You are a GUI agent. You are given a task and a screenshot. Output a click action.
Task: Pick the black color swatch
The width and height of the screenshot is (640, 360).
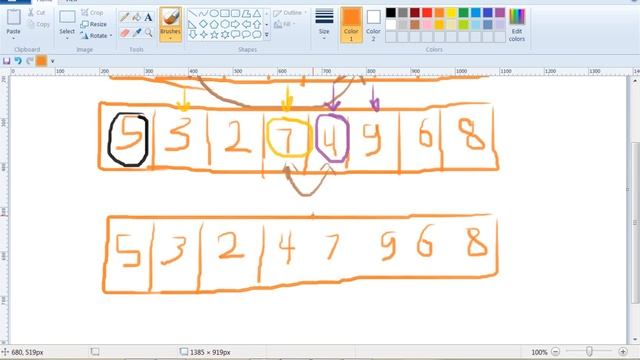[391, 13]
